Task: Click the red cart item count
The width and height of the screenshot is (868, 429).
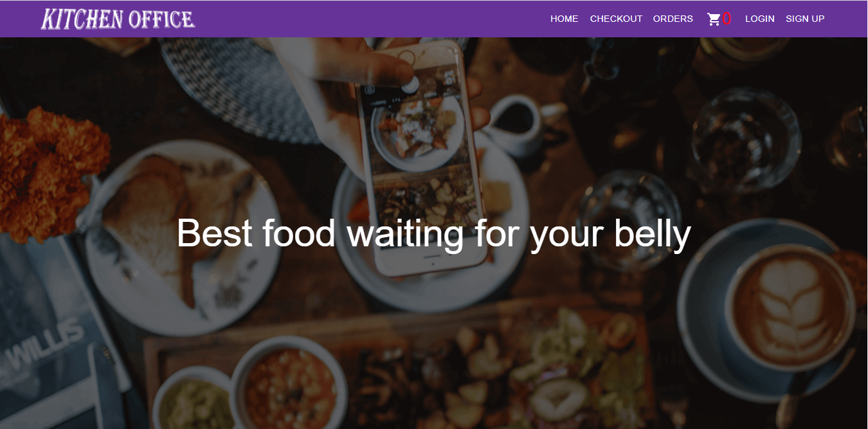Action: click(727, 19)
